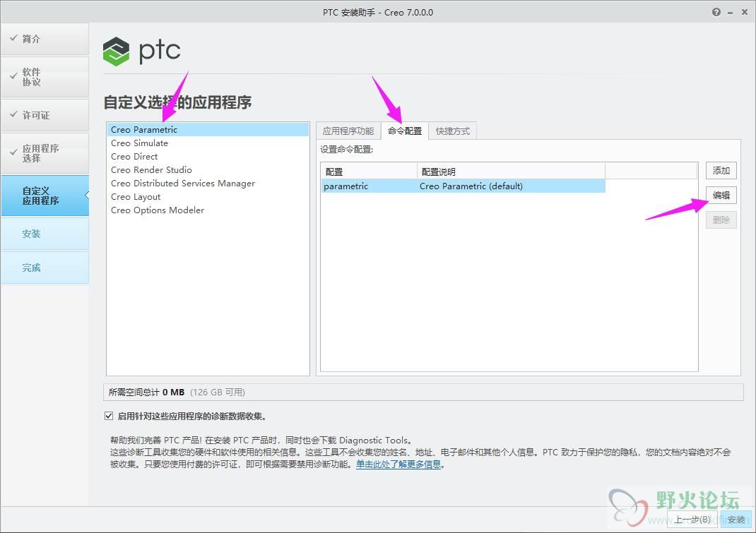Viewport: 756px width, 533px height.
Task: Select Creo Layout in the application list
Action: (x=208, y=197)
